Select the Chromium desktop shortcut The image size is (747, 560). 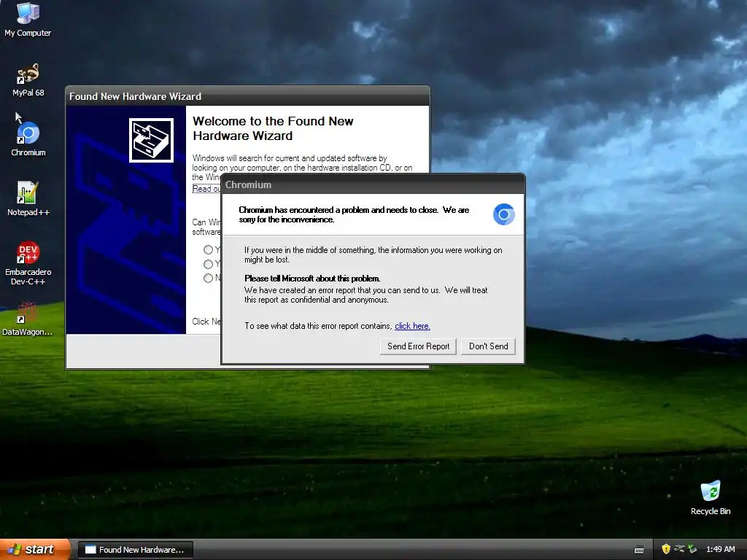[x=28, y=139]
